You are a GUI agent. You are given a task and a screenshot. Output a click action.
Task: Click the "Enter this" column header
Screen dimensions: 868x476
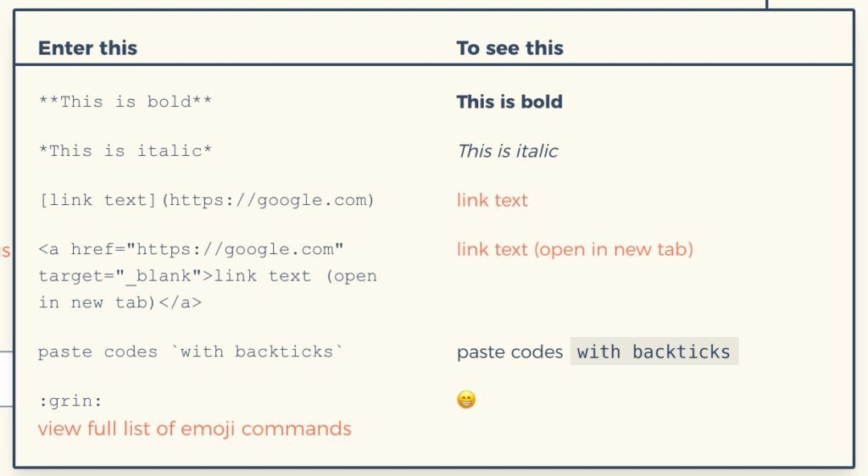(87, 48)
